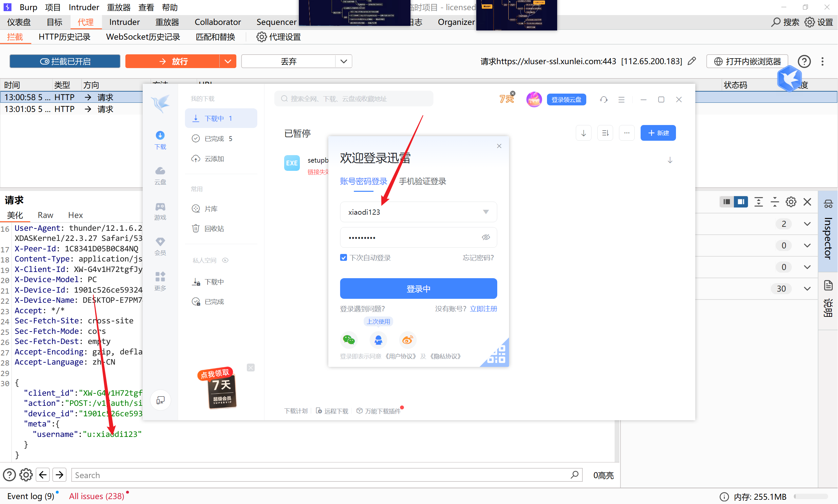Toggle the 拦截已开启 intercept button
The height and width of the screenshot is (504, 838).
[x=65, y=61]
